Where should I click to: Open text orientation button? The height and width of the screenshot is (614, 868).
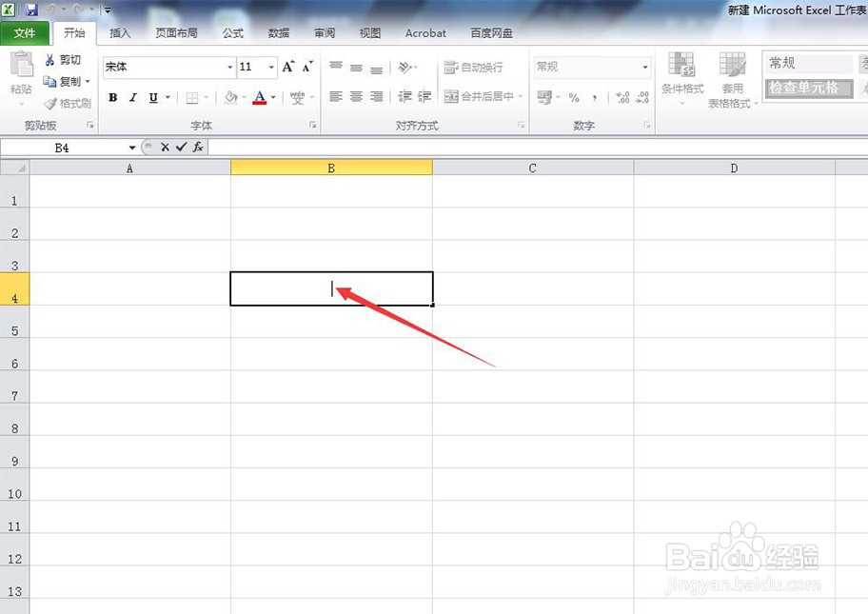(x=407, y=67)
